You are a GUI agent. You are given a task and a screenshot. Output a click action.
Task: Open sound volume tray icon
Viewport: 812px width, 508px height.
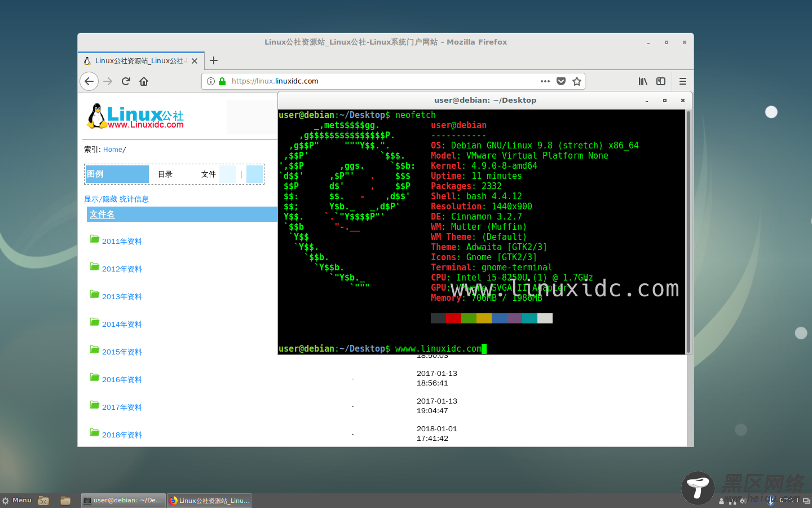(x=743, y=501)
